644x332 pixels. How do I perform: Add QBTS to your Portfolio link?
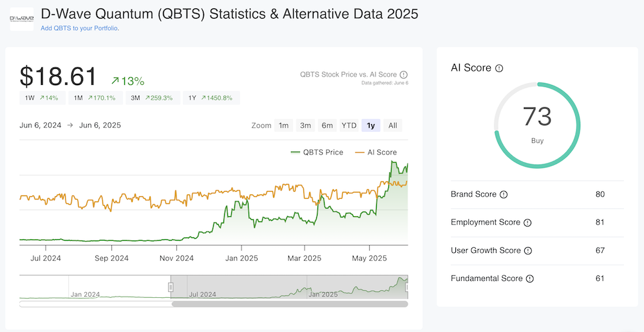80,28
